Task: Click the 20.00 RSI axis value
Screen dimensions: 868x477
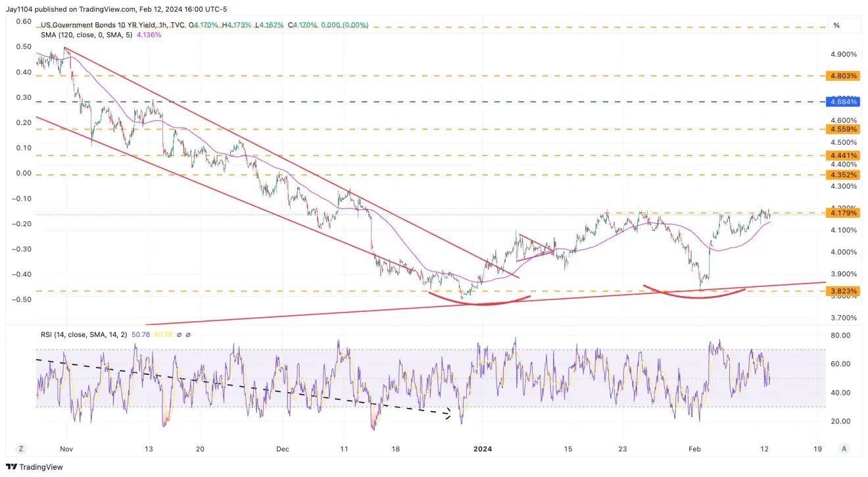Action: tap(841, 421)
